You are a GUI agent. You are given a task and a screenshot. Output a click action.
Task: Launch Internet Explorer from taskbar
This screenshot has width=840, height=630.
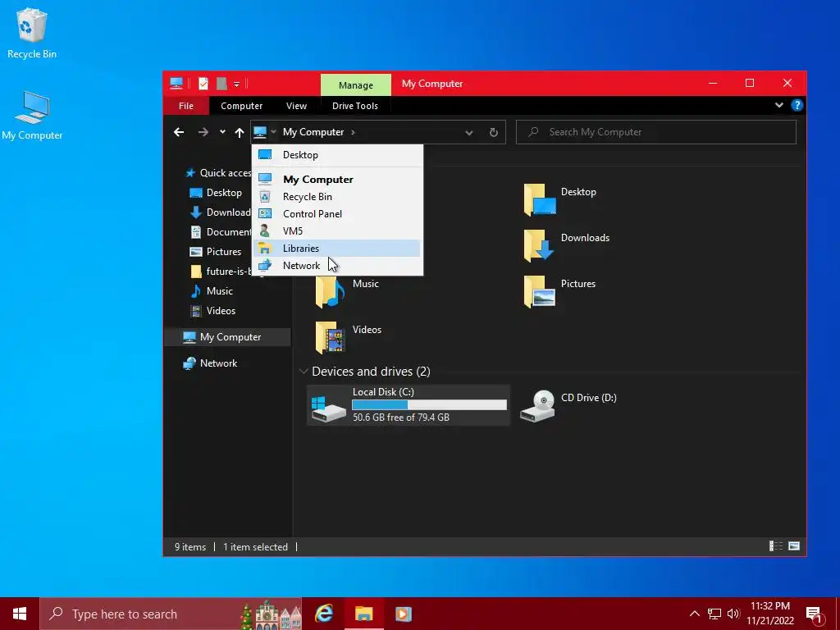(323, 614)
